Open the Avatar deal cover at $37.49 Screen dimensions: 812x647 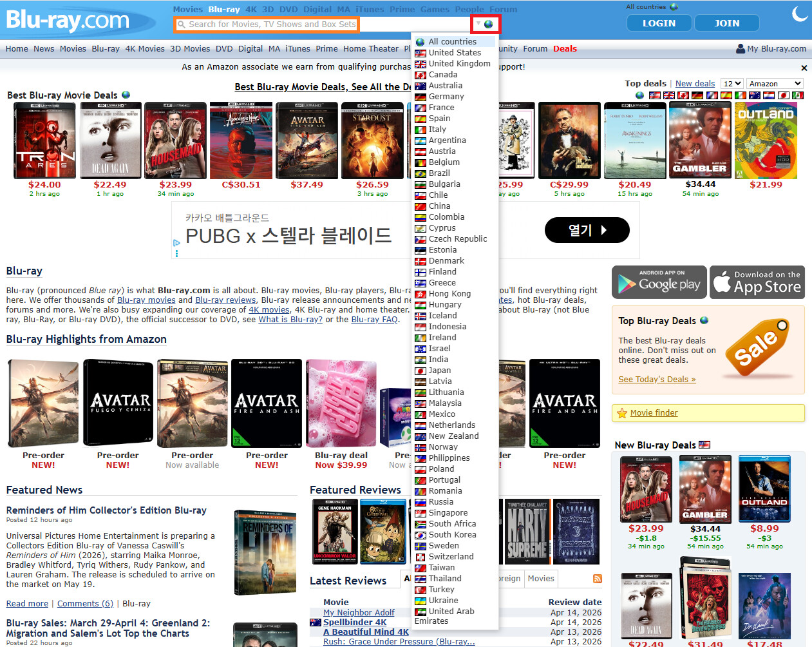coord(307,140)
